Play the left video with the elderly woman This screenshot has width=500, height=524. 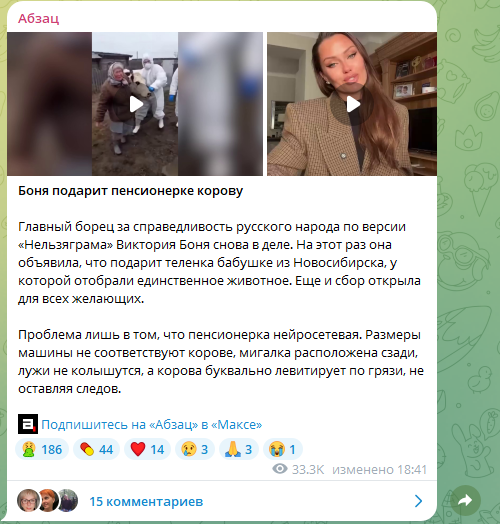pos(135,104)
